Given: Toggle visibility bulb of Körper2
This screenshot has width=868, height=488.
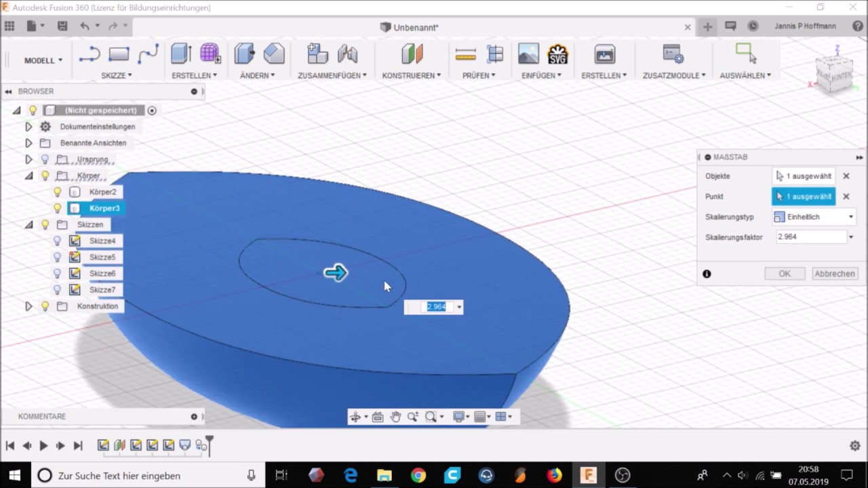Looking at the screenshot, I should click(x=58, y=192).
